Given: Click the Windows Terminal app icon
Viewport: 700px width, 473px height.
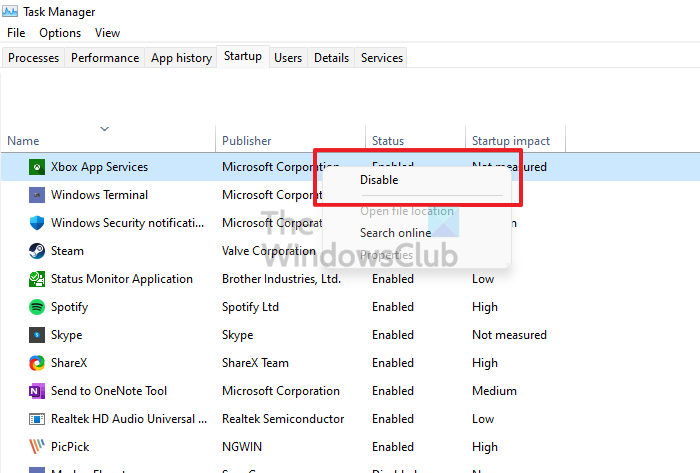Looking at the screenshot, I should click(37, 195).
